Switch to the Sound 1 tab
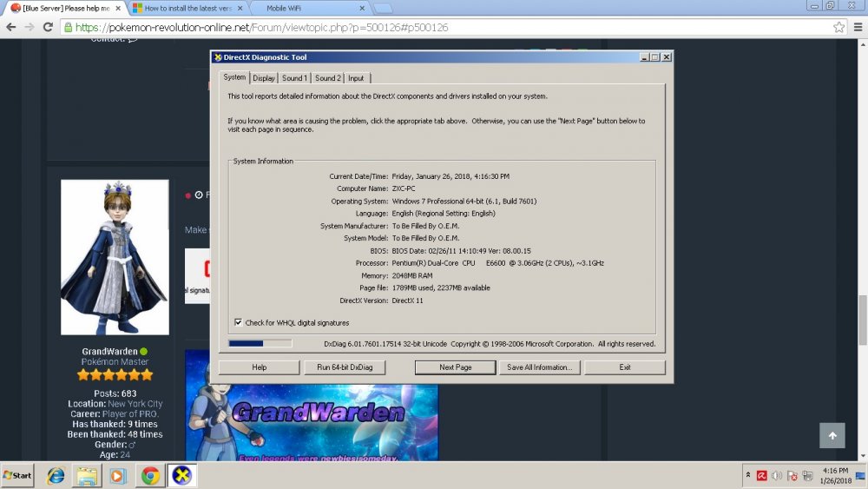The image size is (868, 489). [294, 78]
